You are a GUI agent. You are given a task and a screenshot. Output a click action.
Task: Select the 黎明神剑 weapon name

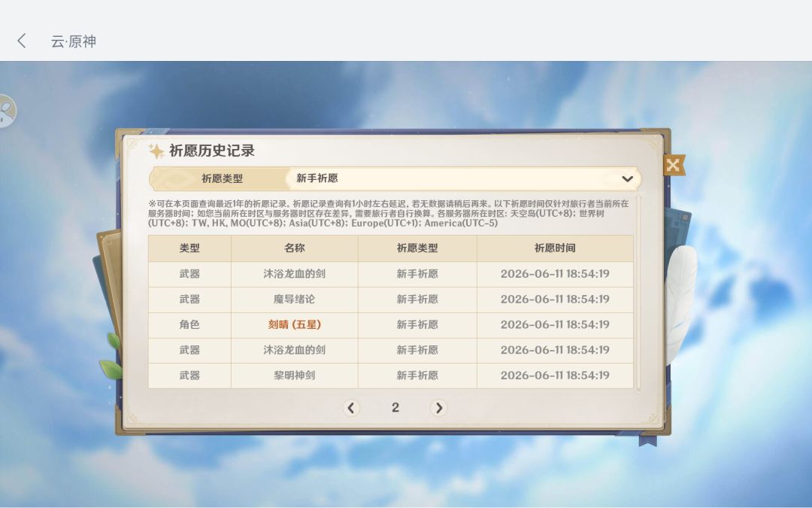click(x=294, y=376)
